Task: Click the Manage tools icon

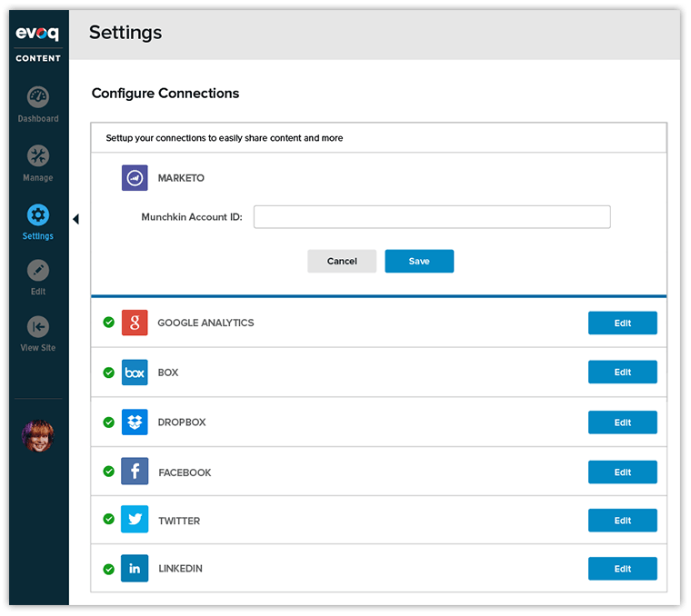Action: click(x=37, y=155)
